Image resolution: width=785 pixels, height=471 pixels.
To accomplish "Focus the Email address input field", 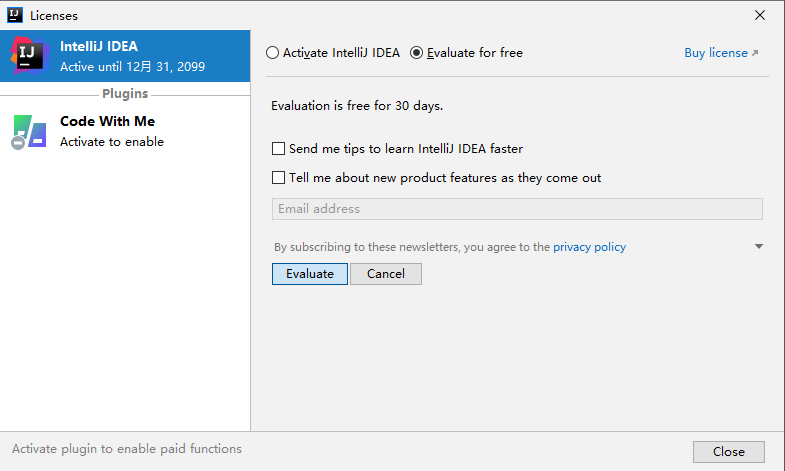I will [517, 209].
